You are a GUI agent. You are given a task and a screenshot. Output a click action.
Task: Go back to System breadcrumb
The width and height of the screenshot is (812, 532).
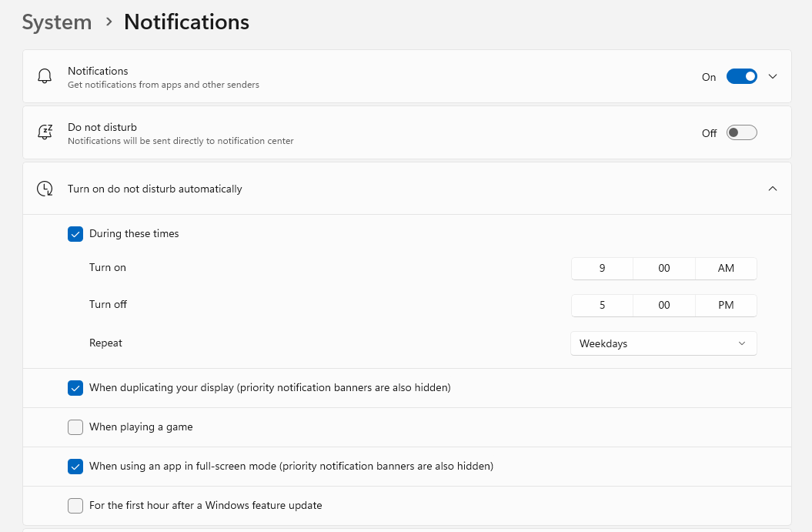[57, 22]
